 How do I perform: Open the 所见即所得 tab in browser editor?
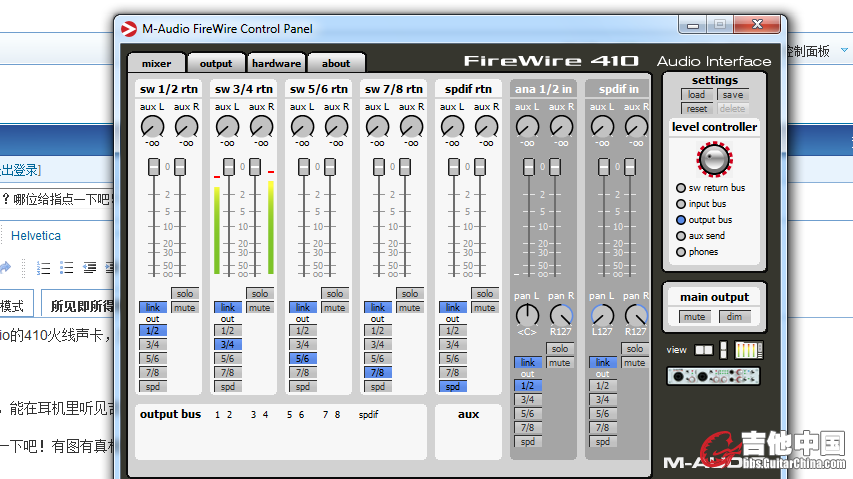point(79,306)
